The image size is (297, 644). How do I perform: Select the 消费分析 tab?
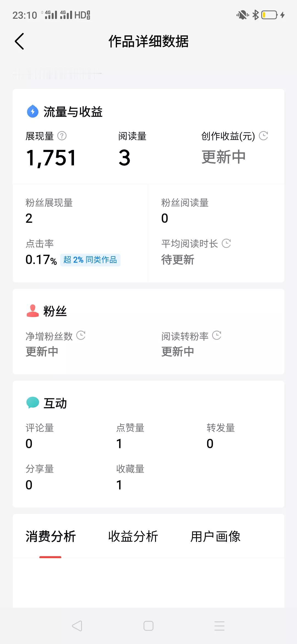(x=51, y=536)
